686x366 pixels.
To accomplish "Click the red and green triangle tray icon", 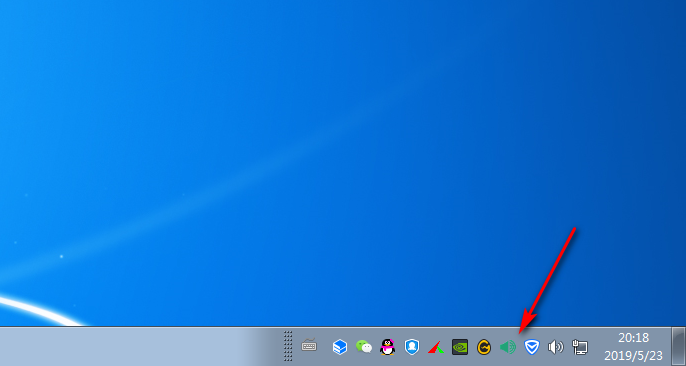I will pyautogui.click(x=436, y=347).
